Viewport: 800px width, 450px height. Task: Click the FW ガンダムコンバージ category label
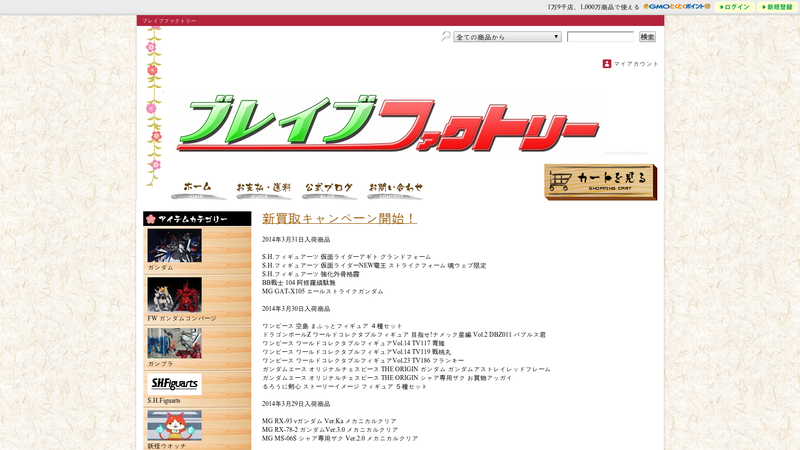[x=182, y=318]
